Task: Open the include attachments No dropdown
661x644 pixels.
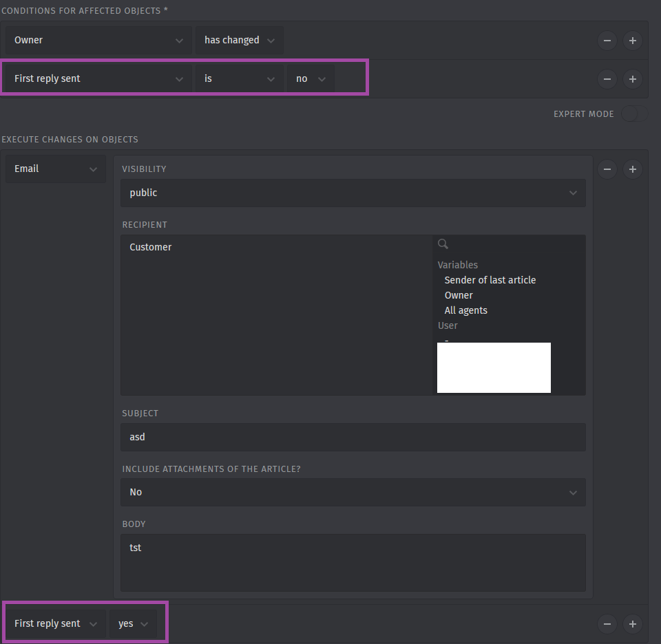Action: click(x=353, y=493)
